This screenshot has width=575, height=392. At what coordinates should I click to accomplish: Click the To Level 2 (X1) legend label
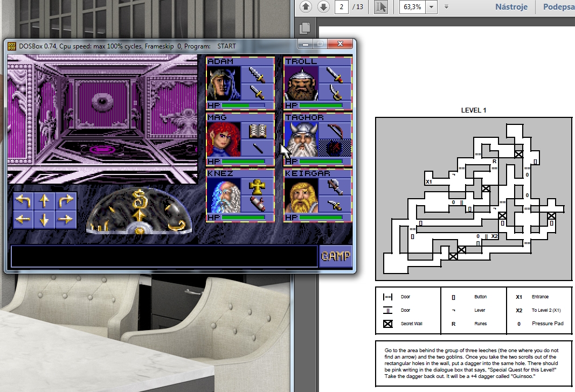coord(546,310)
